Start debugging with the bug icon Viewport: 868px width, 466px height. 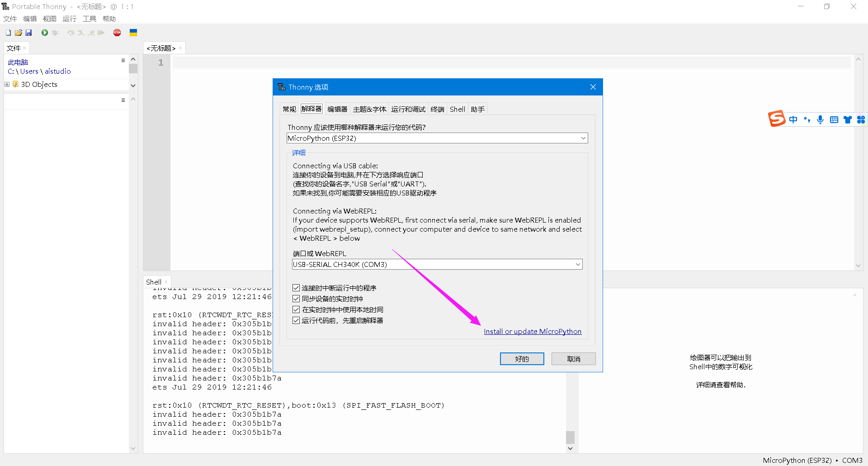pos(55,33)
